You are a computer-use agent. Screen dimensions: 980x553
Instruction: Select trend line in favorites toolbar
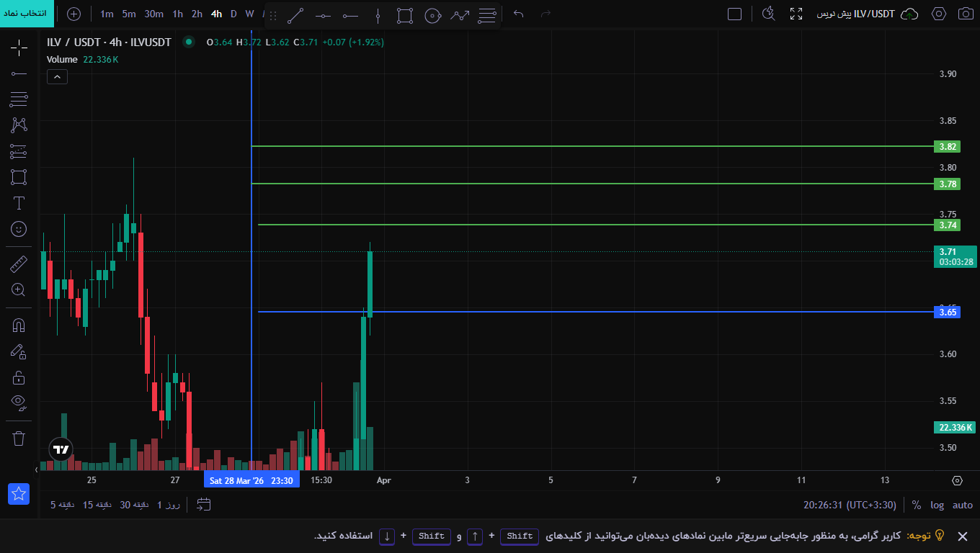pos(295,15)
